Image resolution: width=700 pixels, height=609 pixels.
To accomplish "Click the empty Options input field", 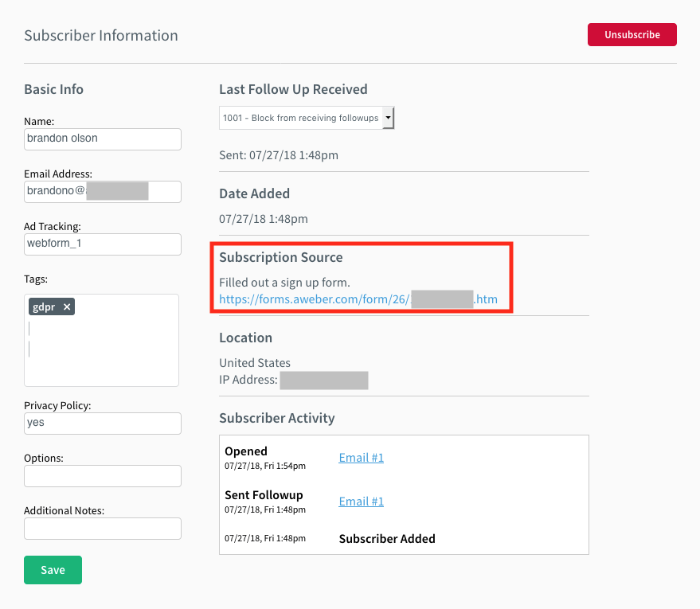I will click(x=102, y=475).
